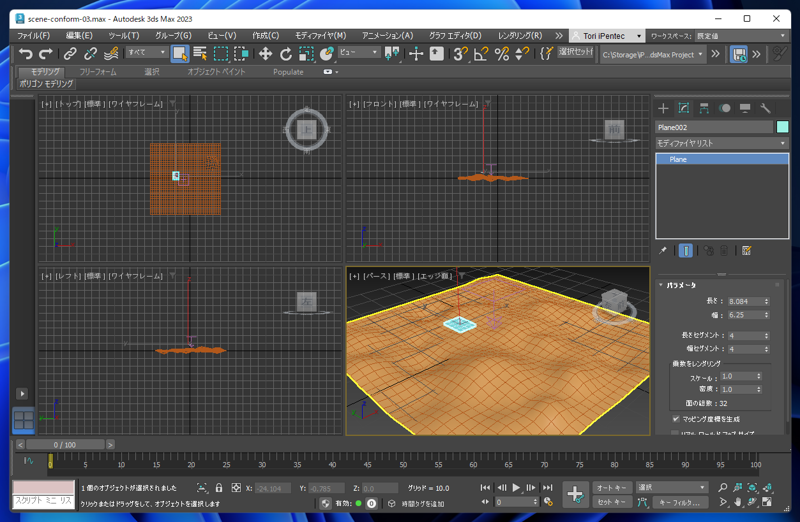Viewport: 800px width, 522px height.
Task: Click キー フィルタ button
Action: pos(679,503)
